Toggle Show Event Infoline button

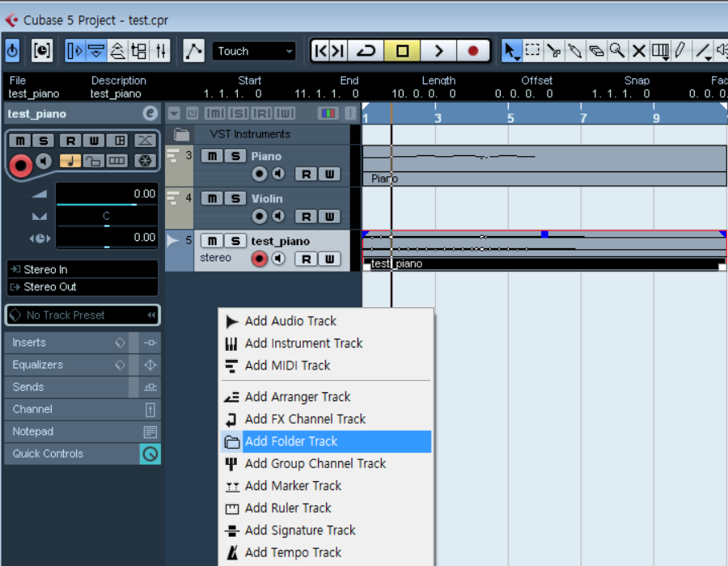96,51
